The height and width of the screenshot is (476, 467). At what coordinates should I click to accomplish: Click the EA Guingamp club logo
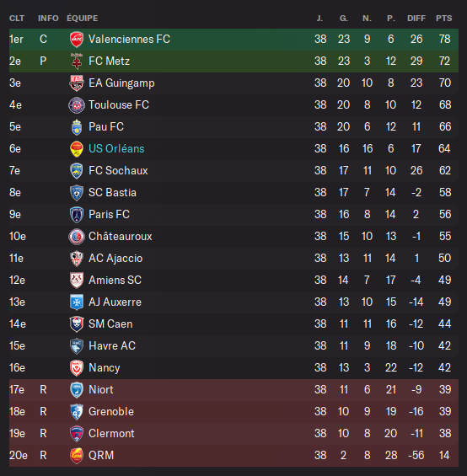click(77, 83)
